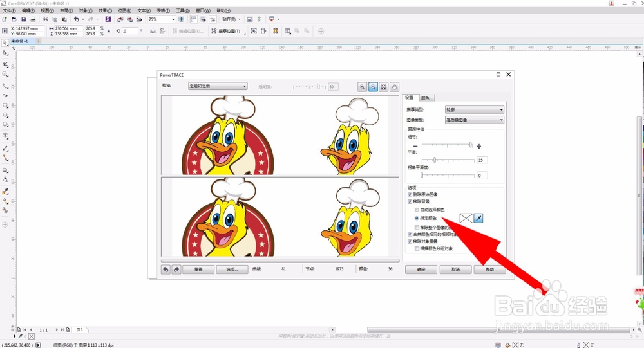Image resolution: width=644 pixels, height=348 pixels.
Task: Select the Connector tool
Action: click(x=5, y=158)
